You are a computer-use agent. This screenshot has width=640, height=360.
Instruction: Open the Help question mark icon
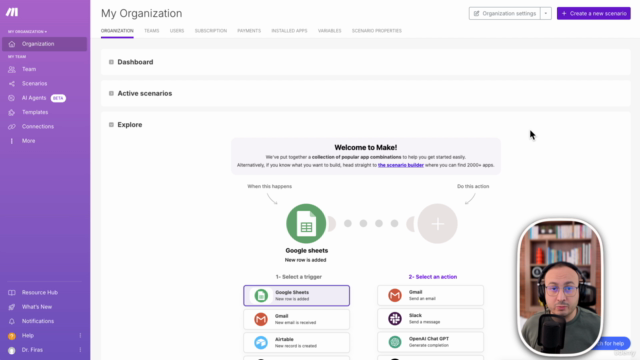pos(12,336)
